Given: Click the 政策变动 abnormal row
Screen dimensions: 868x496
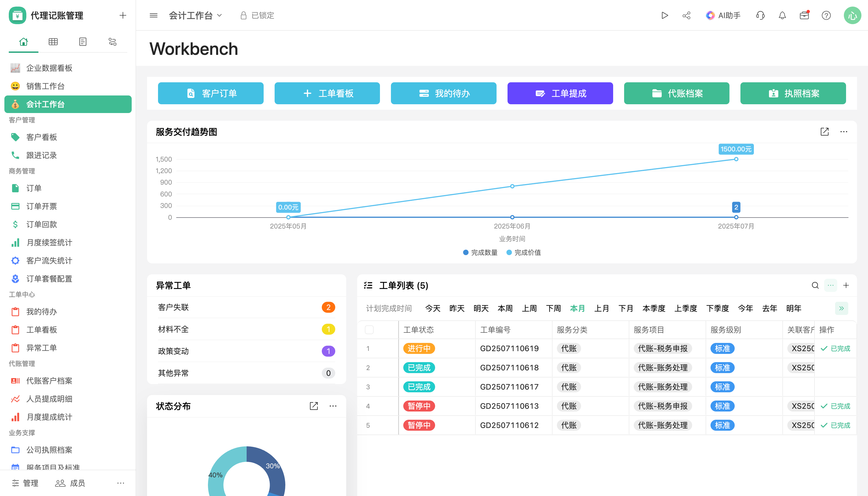Looking at the screenshot, I should pyautogui.click(x=246, y=351).
